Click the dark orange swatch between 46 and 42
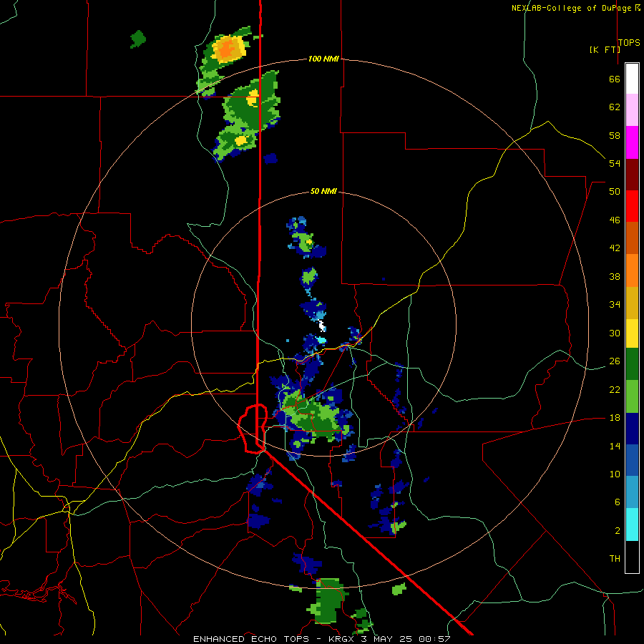Image resolution: width=644 pixels, height=644 pixels. pos(632,238)
